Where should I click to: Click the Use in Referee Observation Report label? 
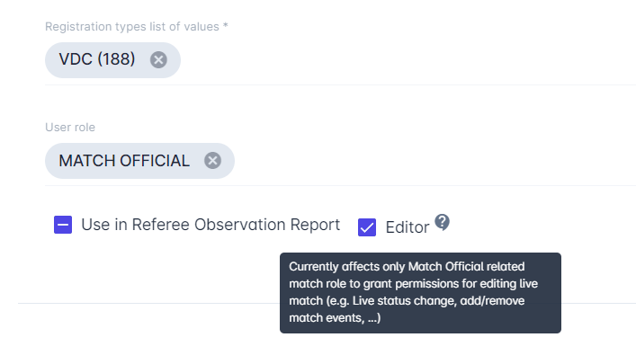click(211, 226)
